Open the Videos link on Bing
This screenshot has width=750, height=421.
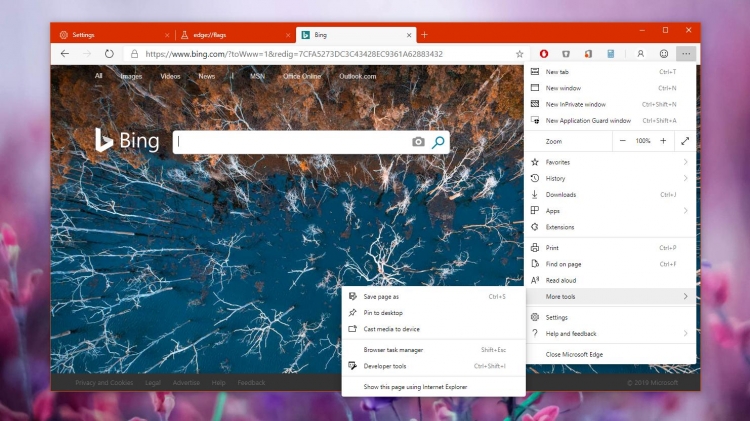pos(170,76)
